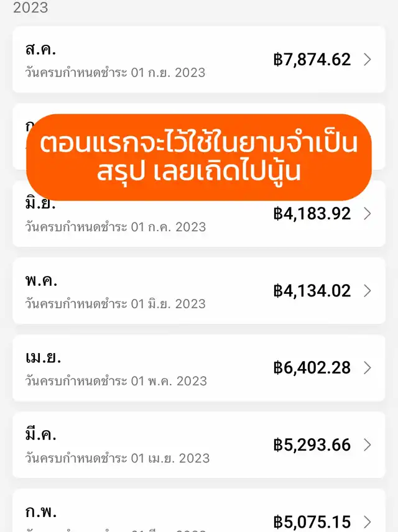Click the 2023 year heading
This screenshot has height=532, width=398.
pos(30,7)
